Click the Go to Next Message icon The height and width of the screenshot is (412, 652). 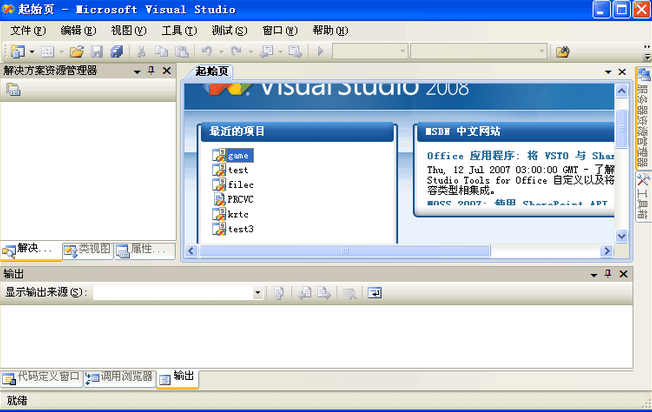pyautogui.click(x=324, y=293)
